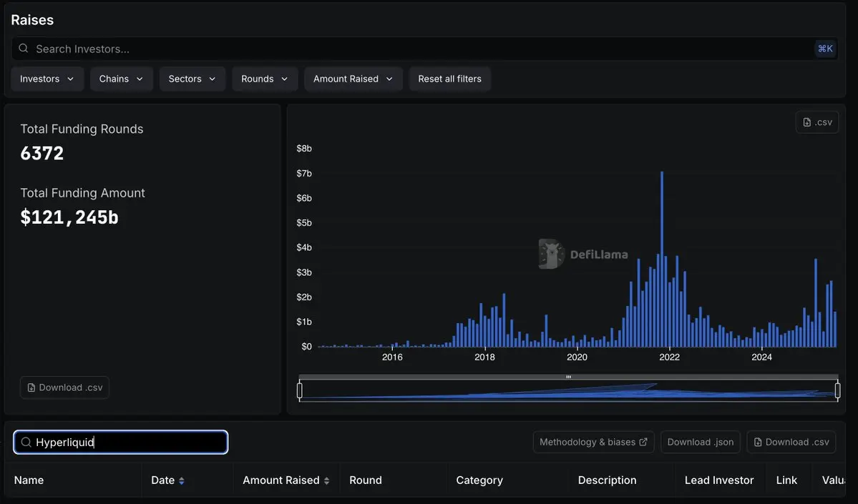858x504 pixels.
Task: Click the Category column header
Action: tap(479, 480)
